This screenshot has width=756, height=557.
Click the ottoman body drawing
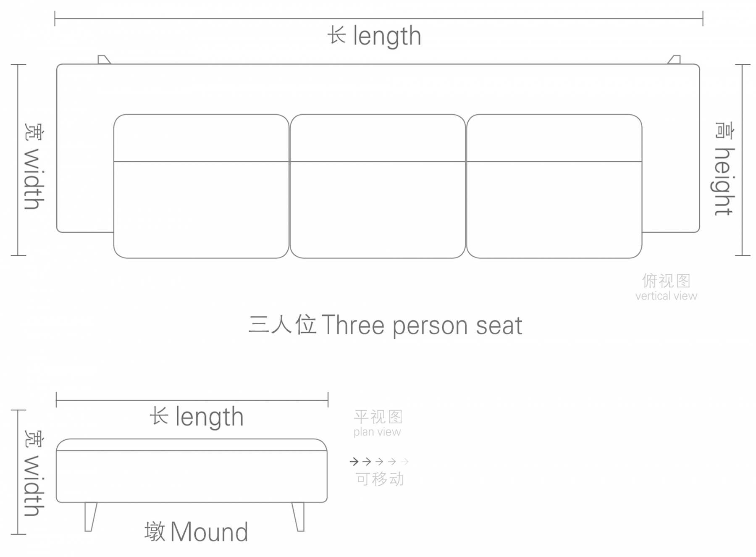192,470
